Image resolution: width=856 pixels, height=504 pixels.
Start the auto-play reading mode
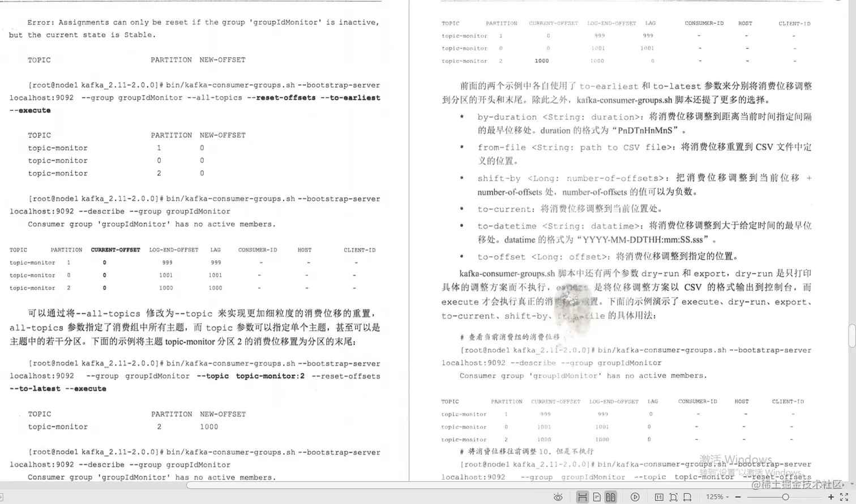[x=635, y=497]
